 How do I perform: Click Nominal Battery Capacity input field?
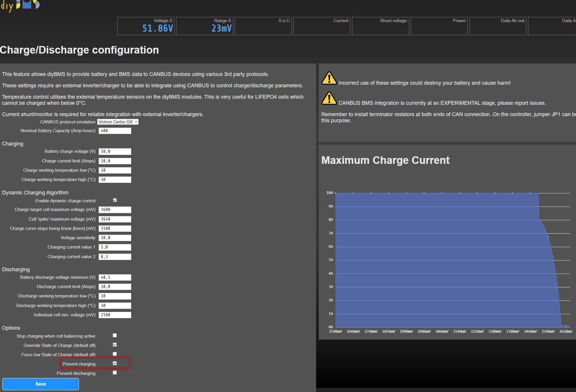(115, 131)
